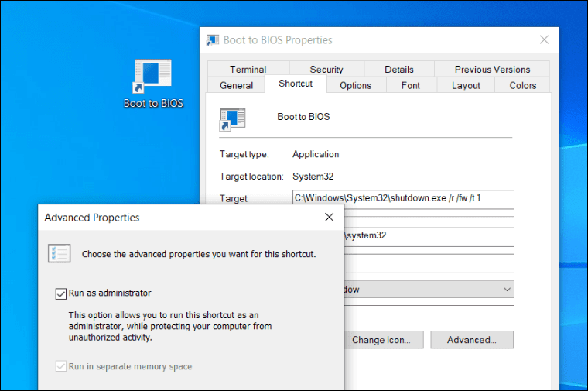Image resolution: width=588 pixels, height=391 pixels.
Task: Close the Boot to BIOS Properties window
Action: click(x=544, y=39)
